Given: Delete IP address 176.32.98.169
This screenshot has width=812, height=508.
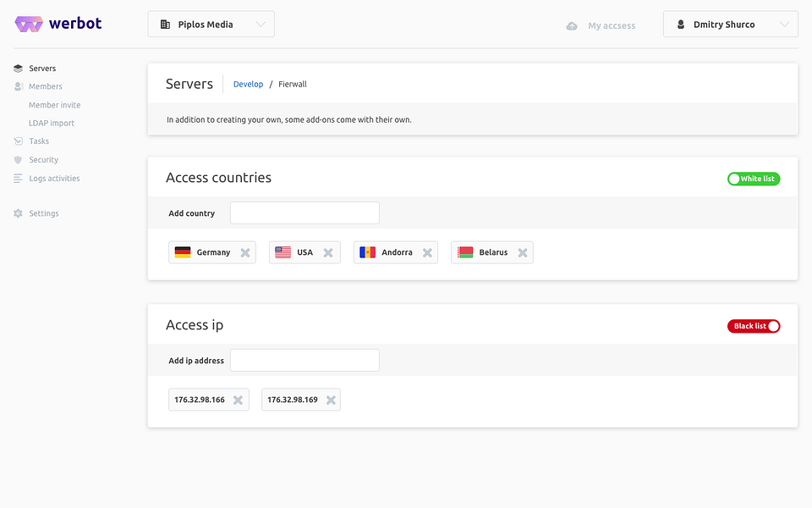Looking at the screenshot, I should click(331, 400).
